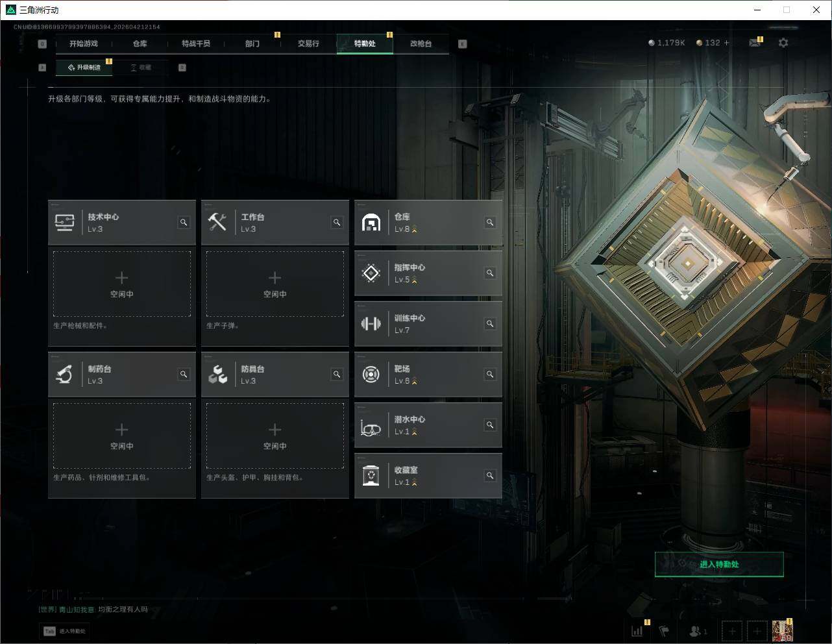Switch to the 改枪台 tab
This screenshot has width=832, height=644.
pyautogui.click(x=421, y=43)
